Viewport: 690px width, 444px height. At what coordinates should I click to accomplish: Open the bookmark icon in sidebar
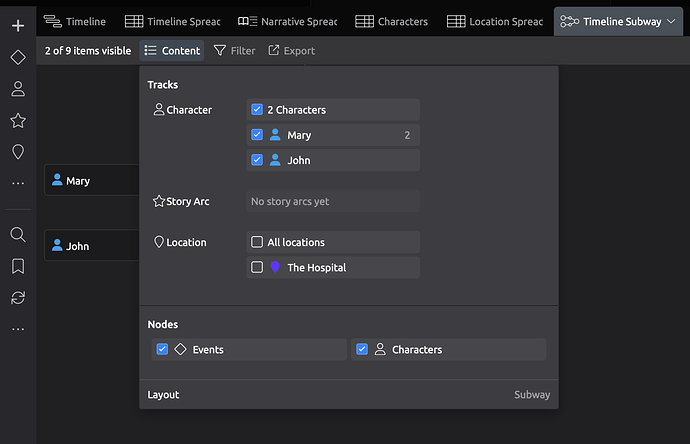(17, 266)
